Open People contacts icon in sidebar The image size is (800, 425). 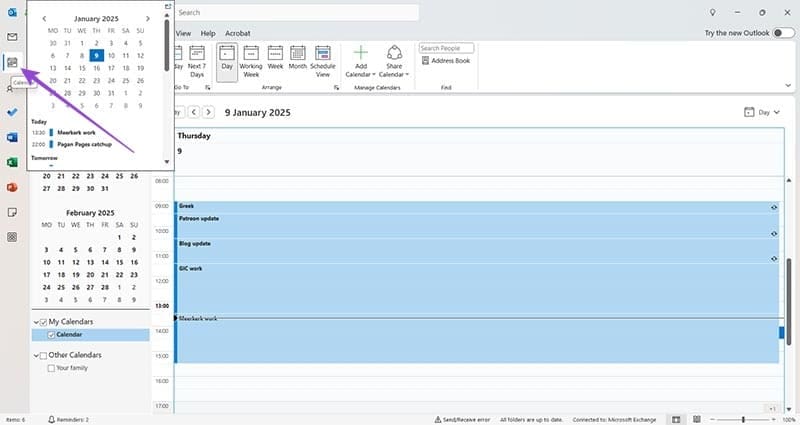10,89
